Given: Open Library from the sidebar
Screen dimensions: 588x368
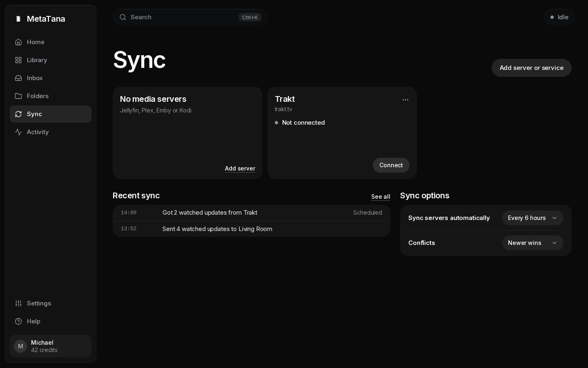Looking at the screenshot, I should tap(51, 60).
